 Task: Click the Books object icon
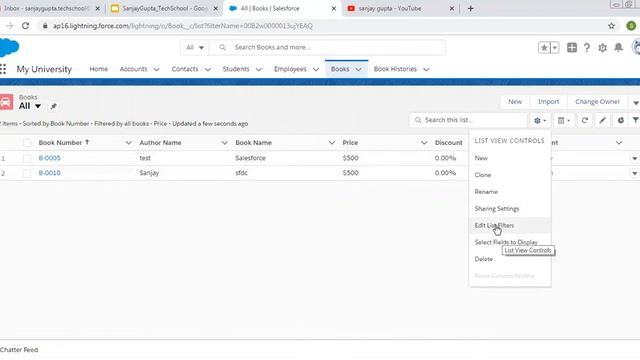[x=6, y=102]
